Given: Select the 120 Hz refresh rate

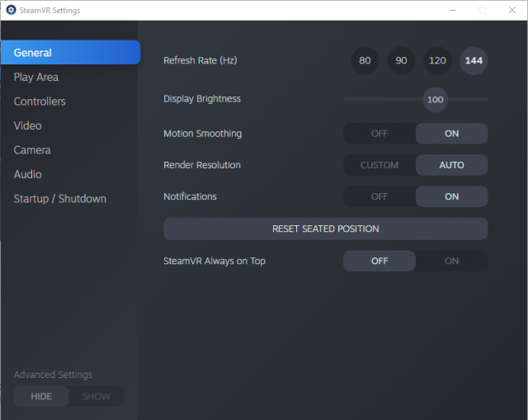Looking at the screenshot, I should 437,61.
